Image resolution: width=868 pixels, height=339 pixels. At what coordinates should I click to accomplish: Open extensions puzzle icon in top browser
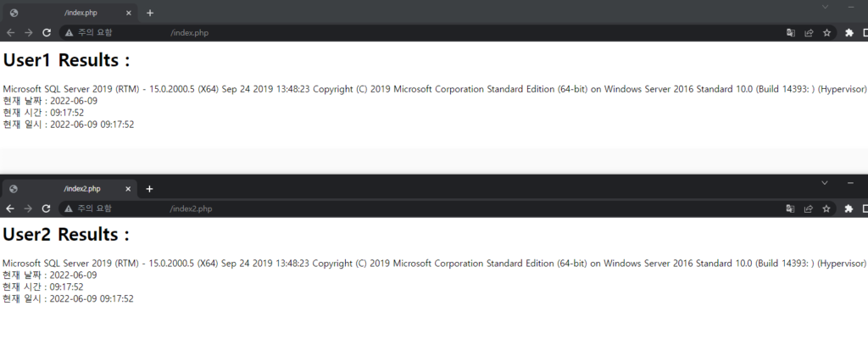click(849, 33)
